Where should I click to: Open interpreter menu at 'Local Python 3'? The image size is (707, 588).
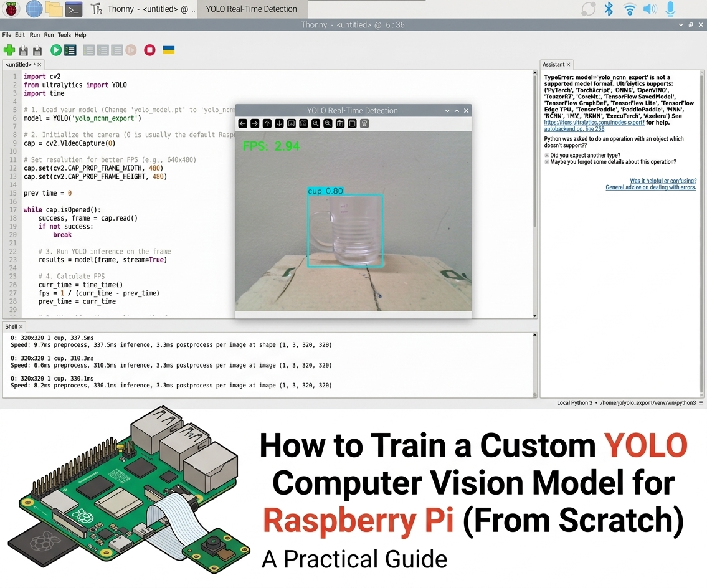point(574,402)
